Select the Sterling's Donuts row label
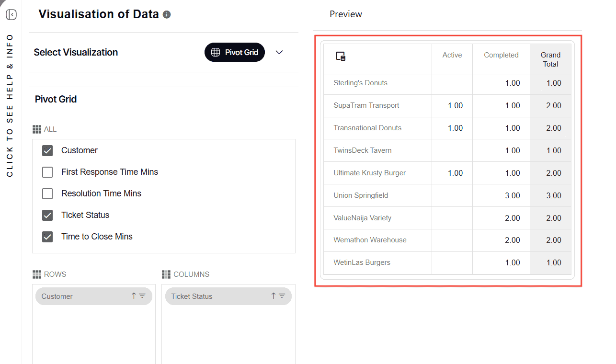 [x=361, y=83]
